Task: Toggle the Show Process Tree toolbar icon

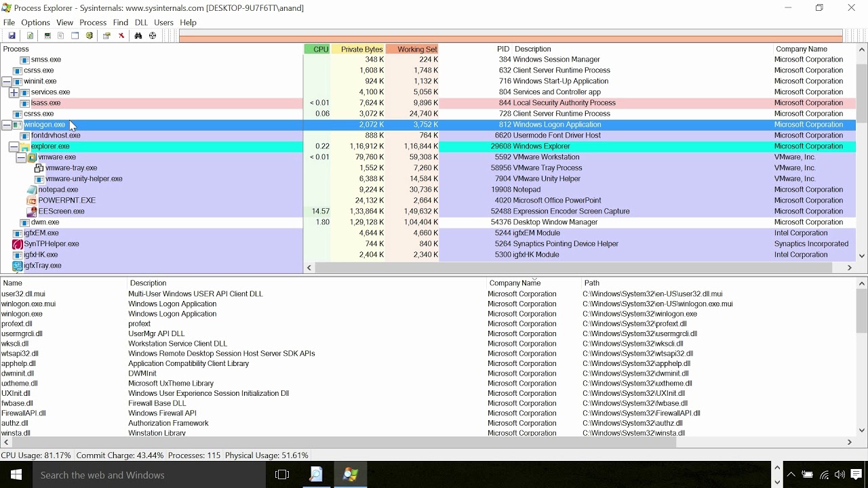Action: click(x=61, y=36)
